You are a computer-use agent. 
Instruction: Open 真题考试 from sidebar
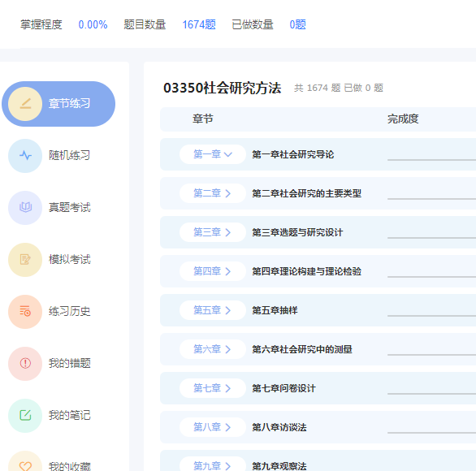70,208
